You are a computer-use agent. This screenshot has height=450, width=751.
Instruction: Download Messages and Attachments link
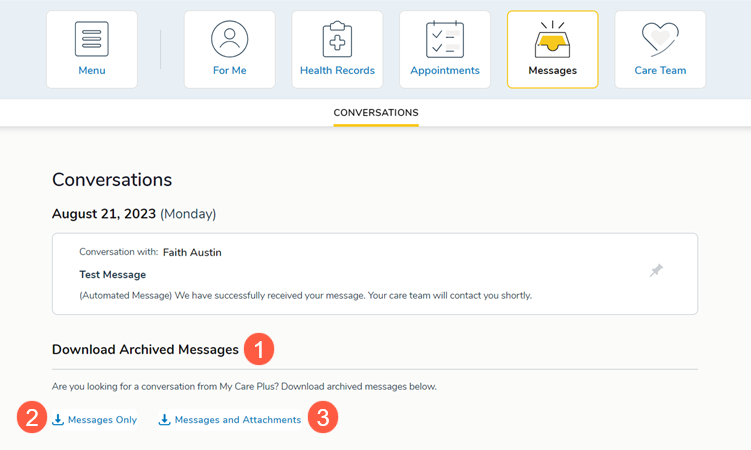click(x=238, y=420)
